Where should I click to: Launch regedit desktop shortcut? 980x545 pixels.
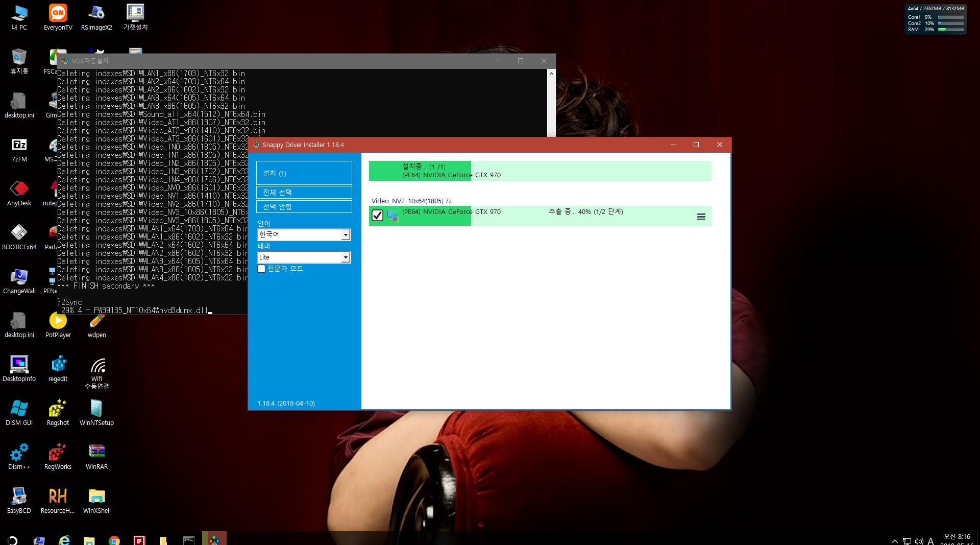pyautogui.click(x=58, y=369)
